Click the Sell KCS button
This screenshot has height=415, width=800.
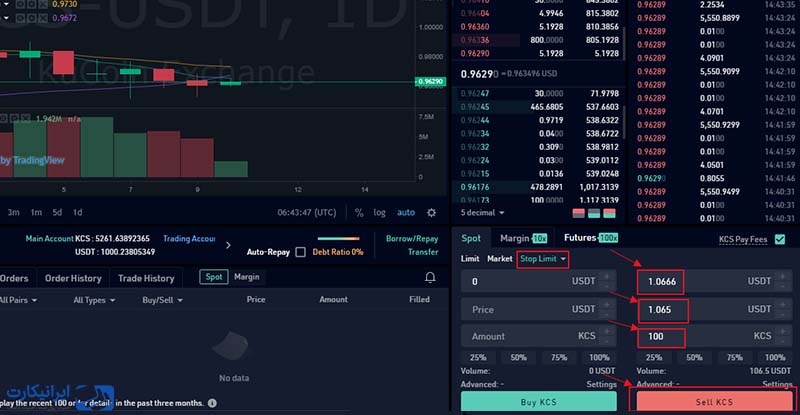(x=714, y=402)
